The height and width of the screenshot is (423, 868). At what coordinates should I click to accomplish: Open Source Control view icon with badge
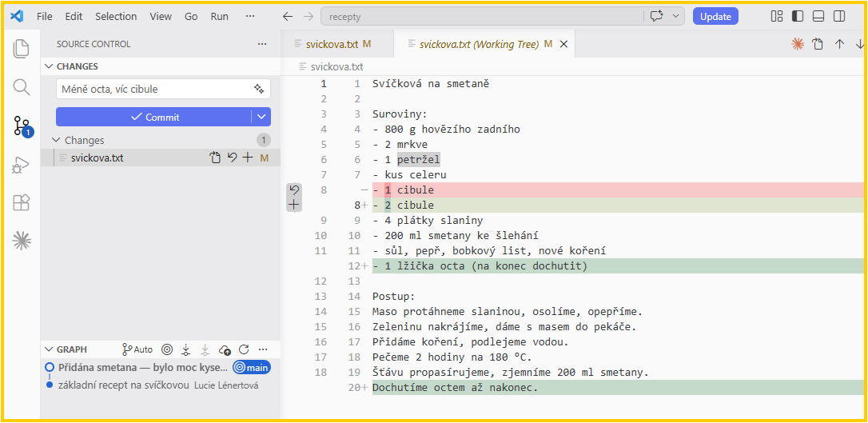pyautogui.click(x=22, y=126)
